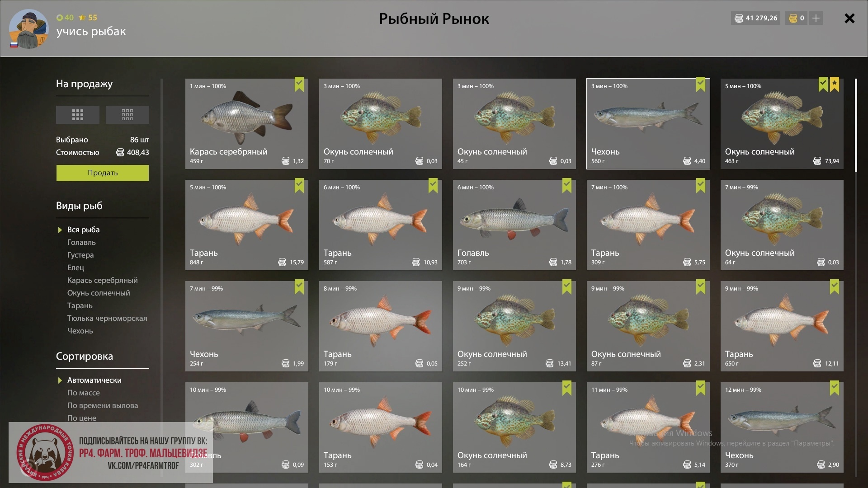Switch to small grid view icon
Image resolution: width=868 pixels, height=488 pixels.
click(127, 115)
